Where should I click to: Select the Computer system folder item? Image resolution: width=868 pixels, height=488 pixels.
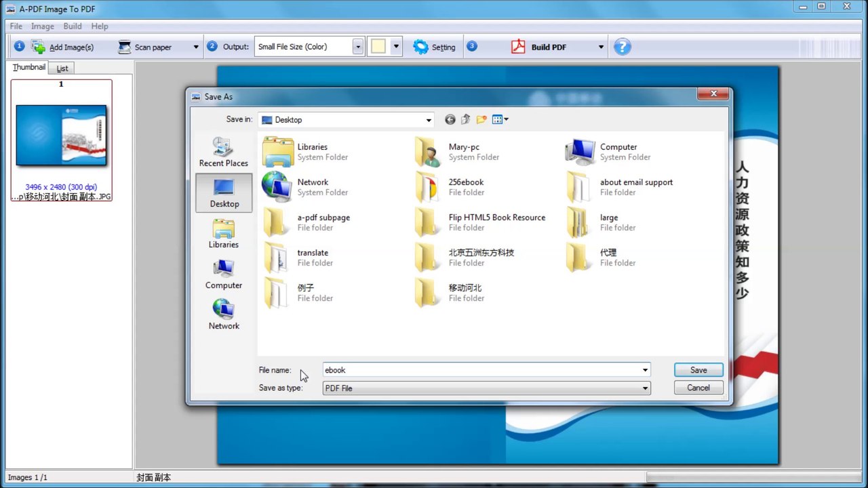(608, 152)
